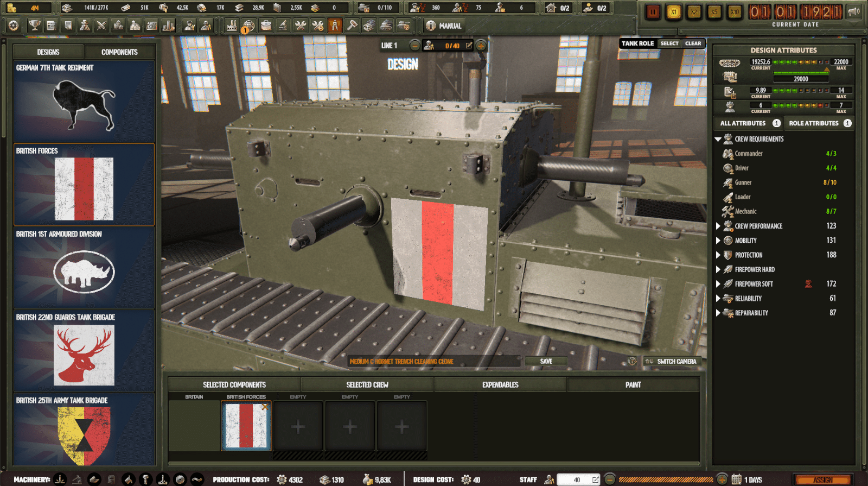Viewport: 868px width, 486px height.
Task: Set game speed to X2
Action: (x=694, y=12)
